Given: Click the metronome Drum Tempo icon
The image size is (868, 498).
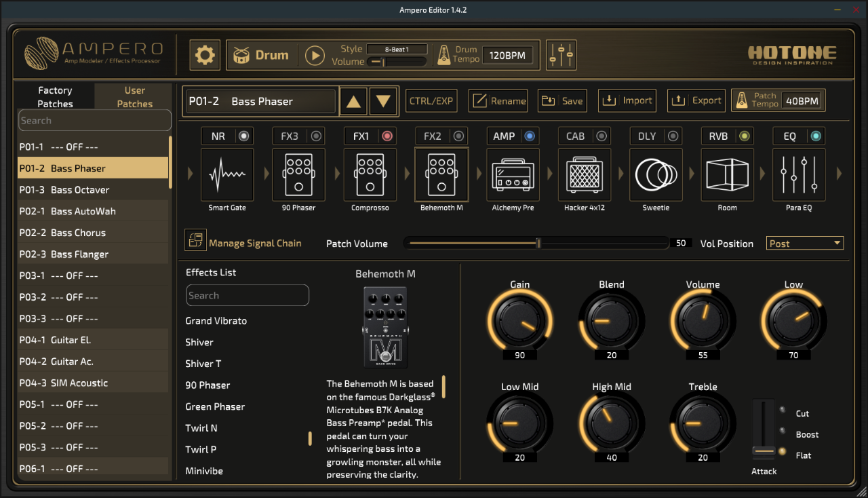Looking at the screenshot, I should [x=444, y=56].
